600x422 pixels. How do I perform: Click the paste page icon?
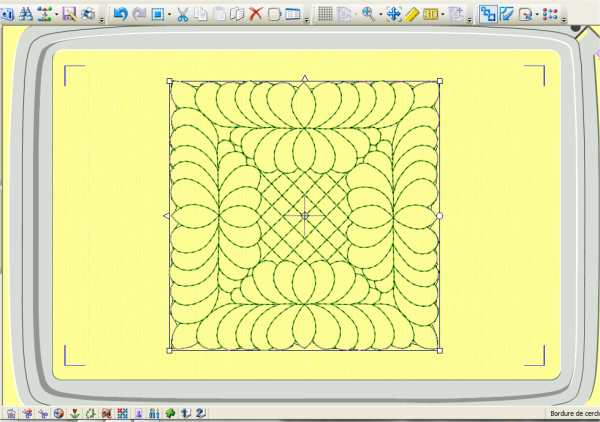tap(220, 15)
